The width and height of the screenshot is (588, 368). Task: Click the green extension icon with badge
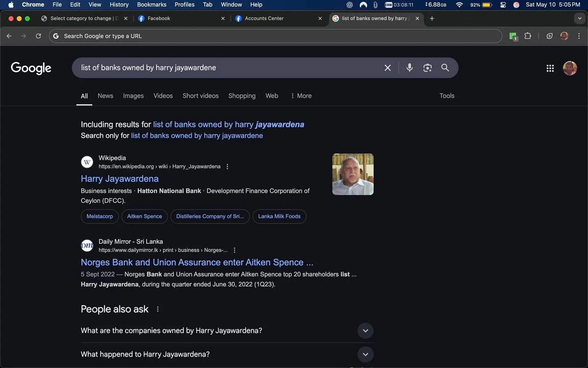(x=513, y=36)
